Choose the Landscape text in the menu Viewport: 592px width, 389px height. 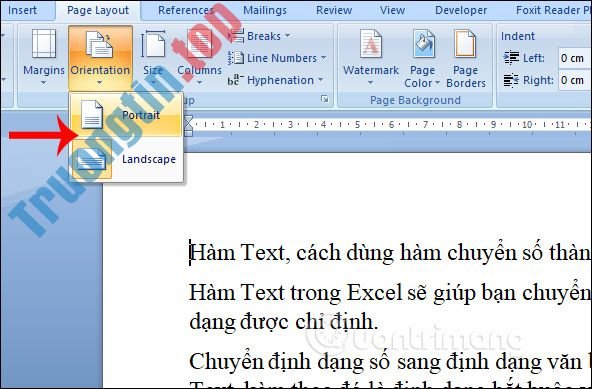coord(149,159)
